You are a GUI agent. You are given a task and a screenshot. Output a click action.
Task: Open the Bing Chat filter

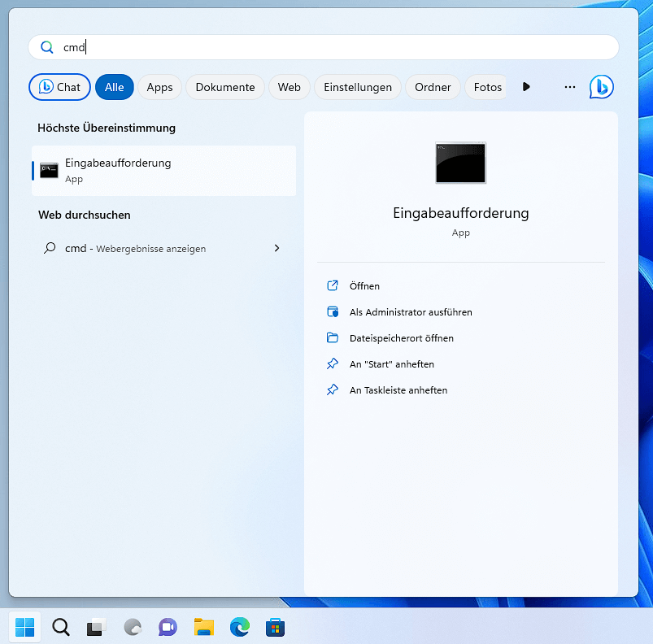click(x=59, y=87)
